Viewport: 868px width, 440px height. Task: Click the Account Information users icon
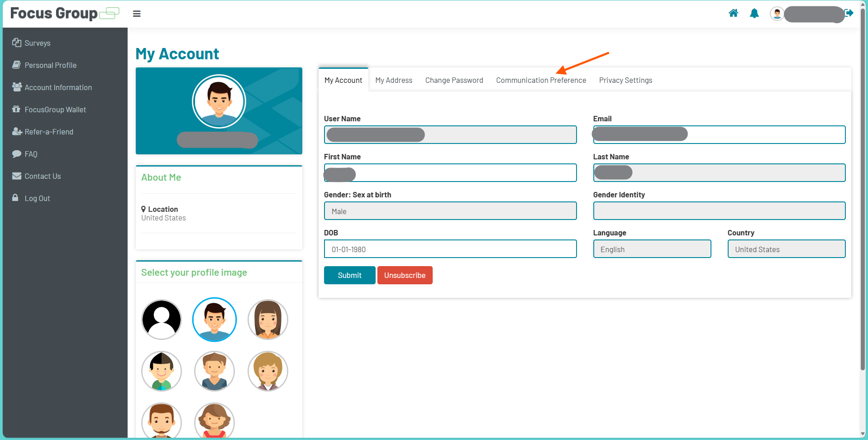click(17, 87)
